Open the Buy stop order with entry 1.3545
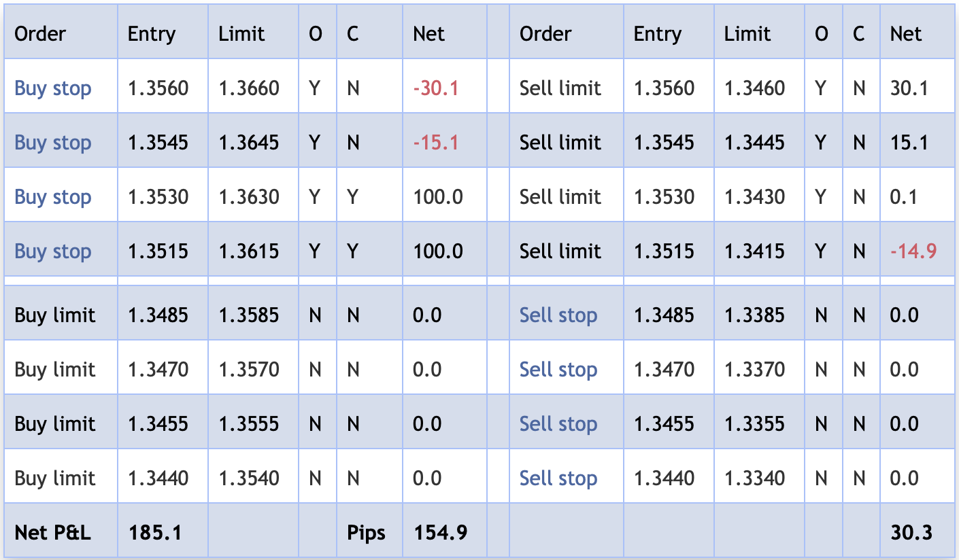This screenshot has width=959, height=560. 53,143
